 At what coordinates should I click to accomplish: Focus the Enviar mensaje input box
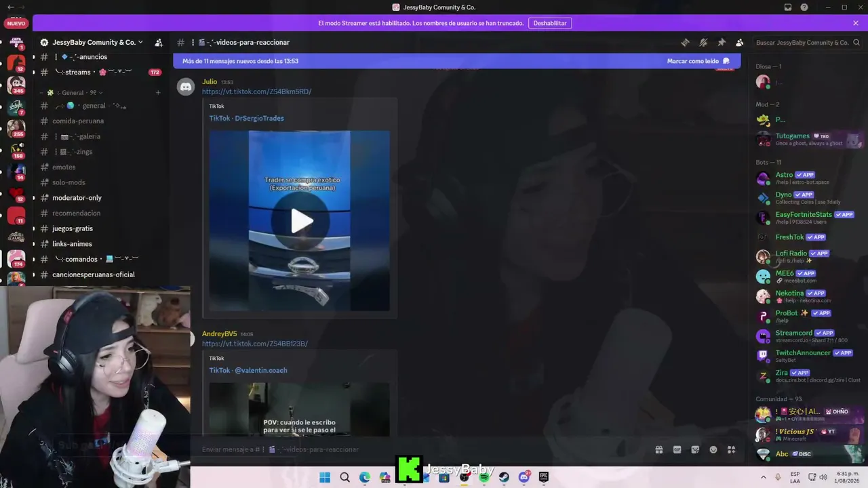420,449
